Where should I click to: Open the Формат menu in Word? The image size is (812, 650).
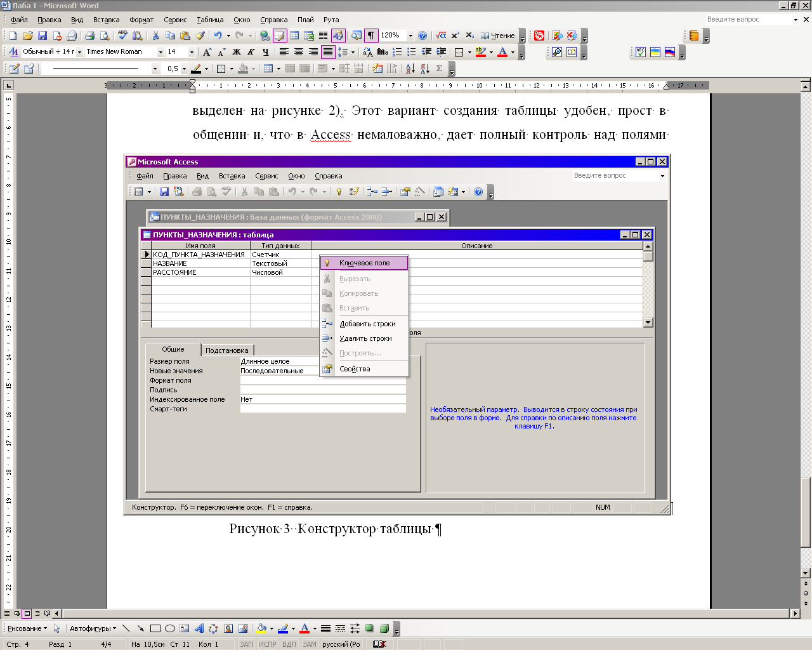[141, 20]
